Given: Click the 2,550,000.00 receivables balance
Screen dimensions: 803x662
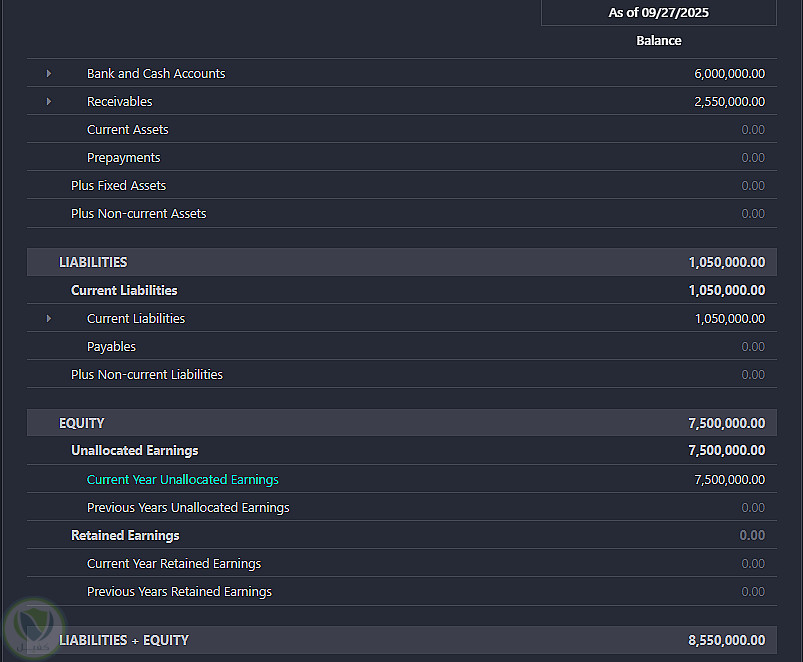Looking at the screenshot, I should 729,102.
